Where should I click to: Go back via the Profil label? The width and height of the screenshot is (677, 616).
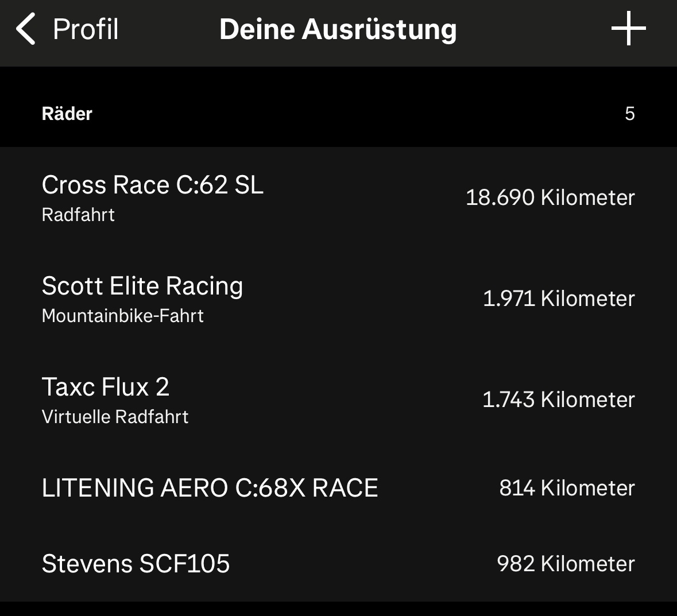(x=86, y=29)
